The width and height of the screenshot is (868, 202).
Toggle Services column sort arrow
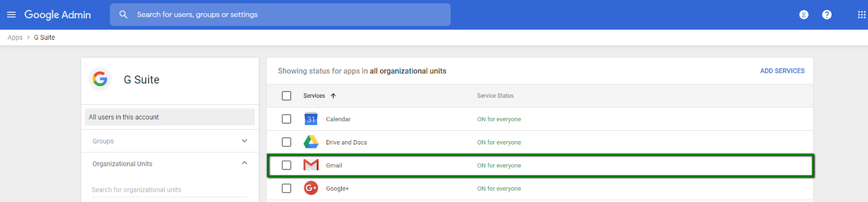coord(333,96)
